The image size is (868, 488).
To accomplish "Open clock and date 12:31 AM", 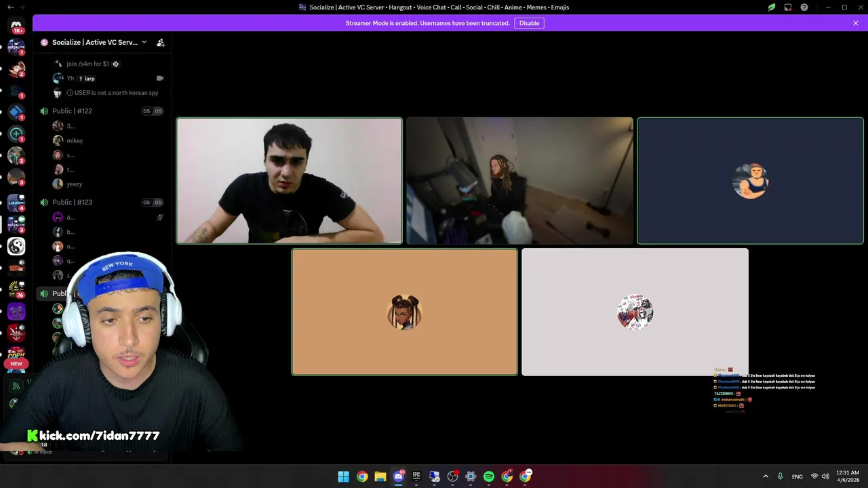I will point(848,476).
